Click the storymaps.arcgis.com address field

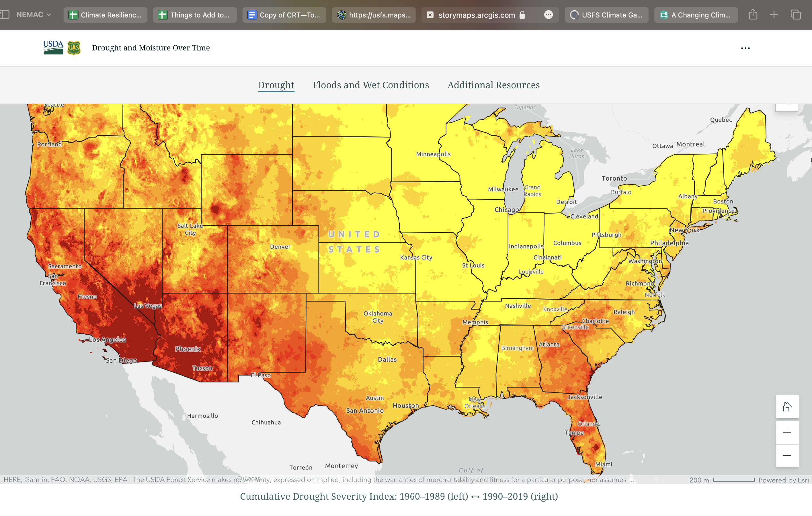tap(477, 15)
